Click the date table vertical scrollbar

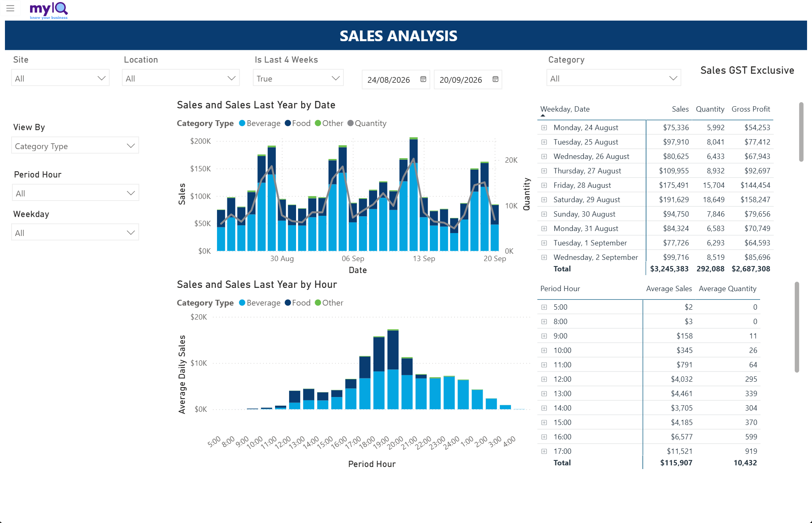coord(801,132)
